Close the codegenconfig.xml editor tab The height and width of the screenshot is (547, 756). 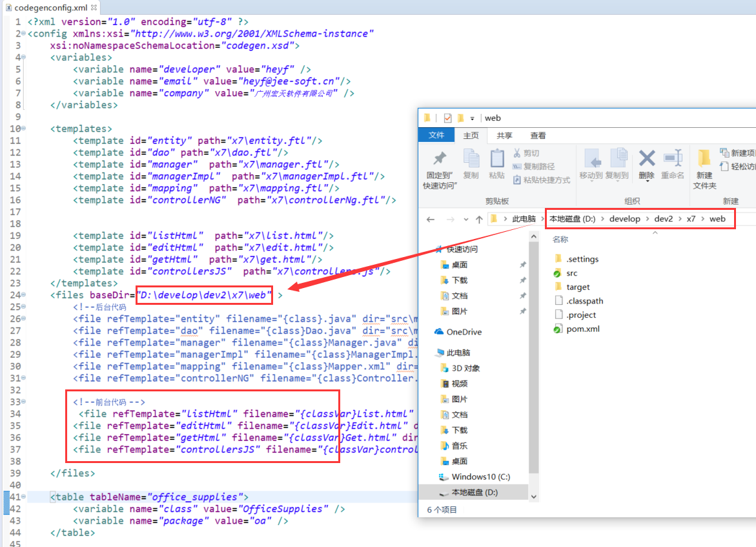point(94,7)
